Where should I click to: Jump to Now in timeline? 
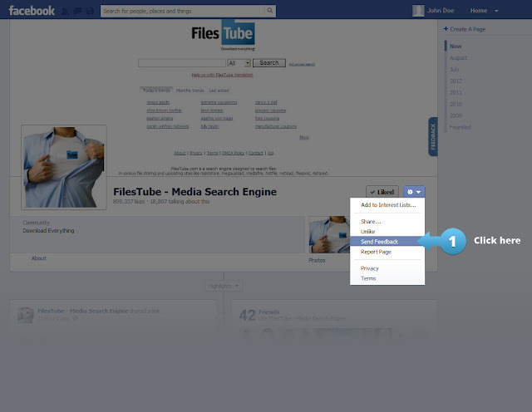(x=456, y=47)
